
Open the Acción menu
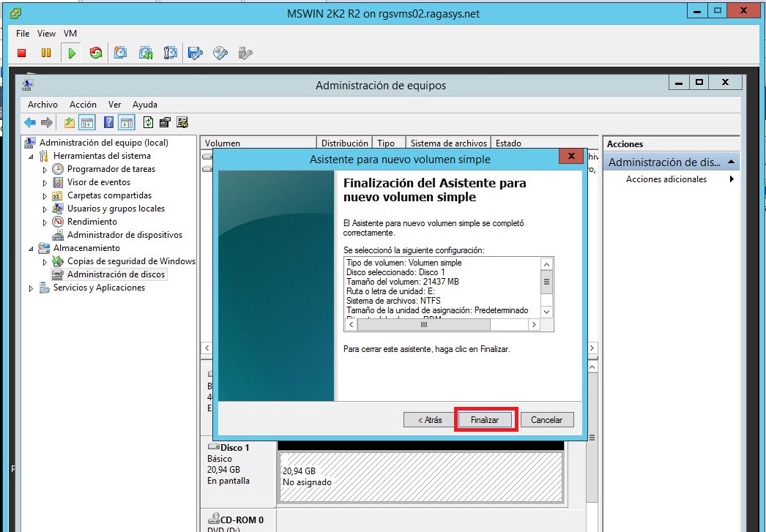click(x=83, y=104)
